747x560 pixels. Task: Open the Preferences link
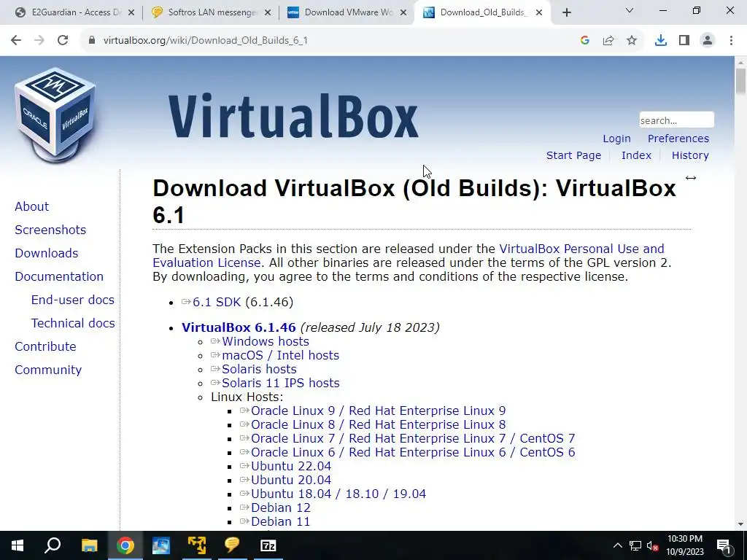coord(678,139)
